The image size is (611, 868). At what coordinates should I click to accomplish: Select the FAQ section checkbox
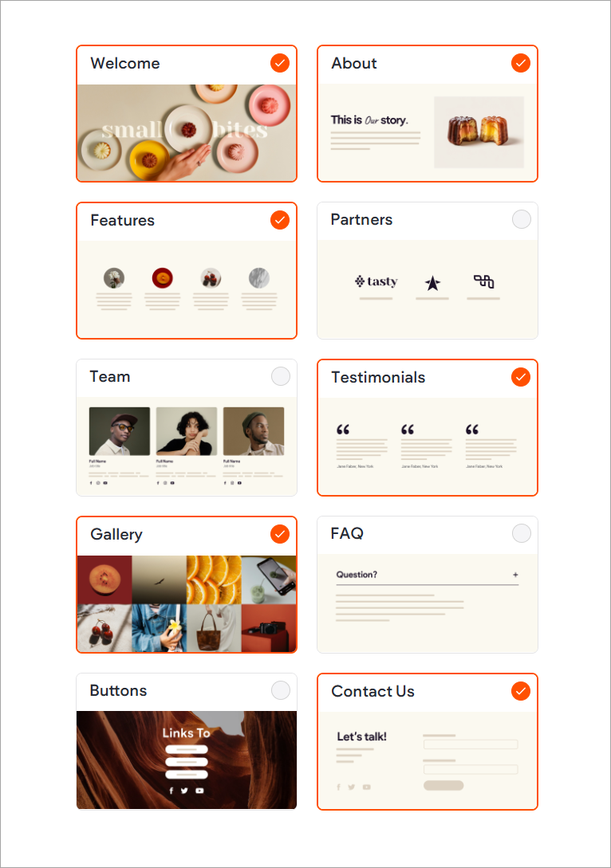(x=521, y=534)
